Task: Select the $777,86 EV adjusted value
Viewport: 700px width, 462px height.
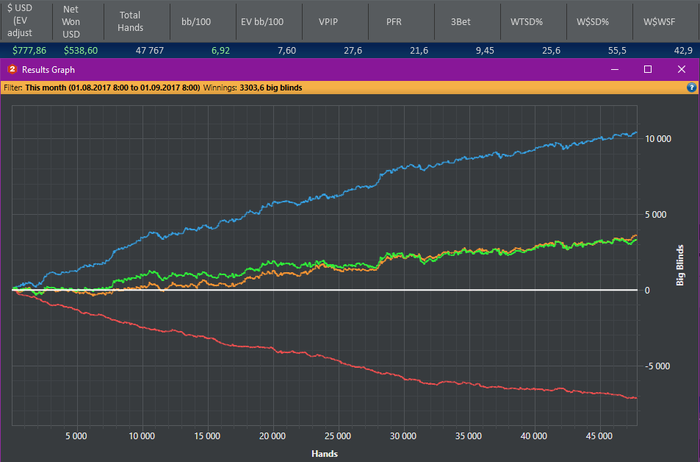Action: click(x=29, y=50)
